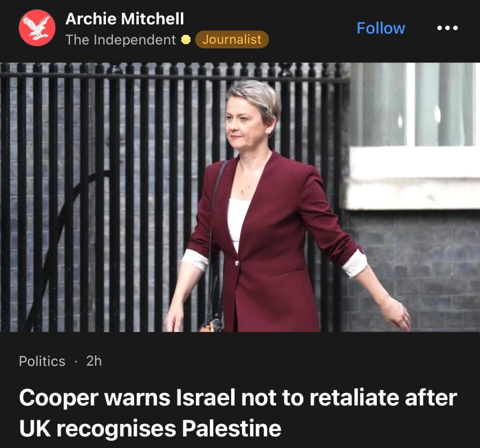Click the word 'Palestine' in the headline
Image resolution: width=480 pixels, height=448 pixels.
[232, 428]
